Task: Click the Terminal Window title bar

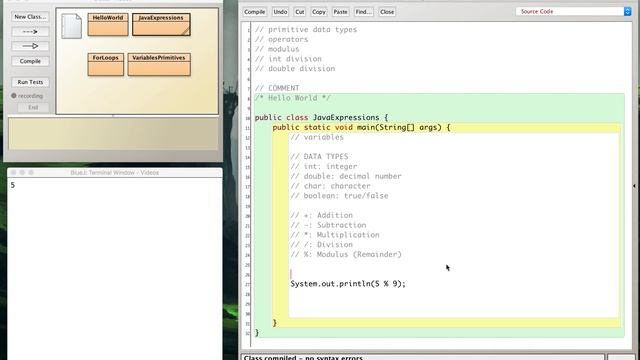Action: 115,173
